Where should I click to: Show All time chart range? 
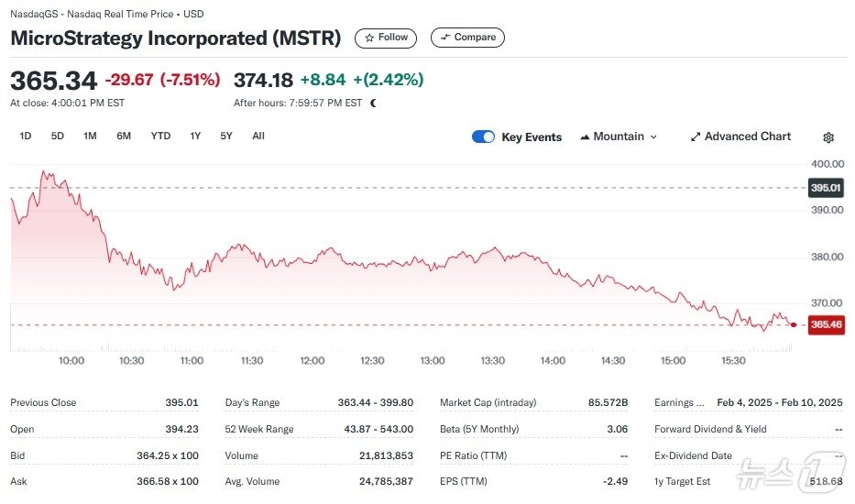pyautogui.click(x=258, y=136)
